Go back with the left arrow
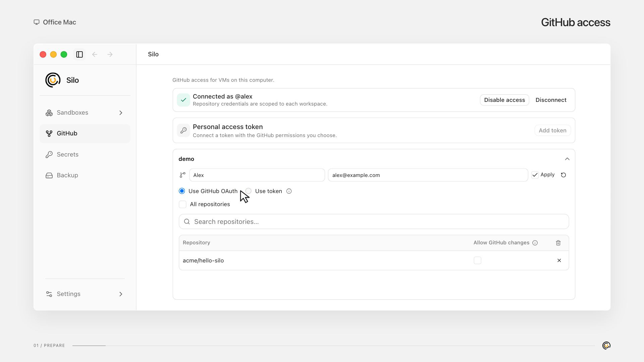 [95, 54]
